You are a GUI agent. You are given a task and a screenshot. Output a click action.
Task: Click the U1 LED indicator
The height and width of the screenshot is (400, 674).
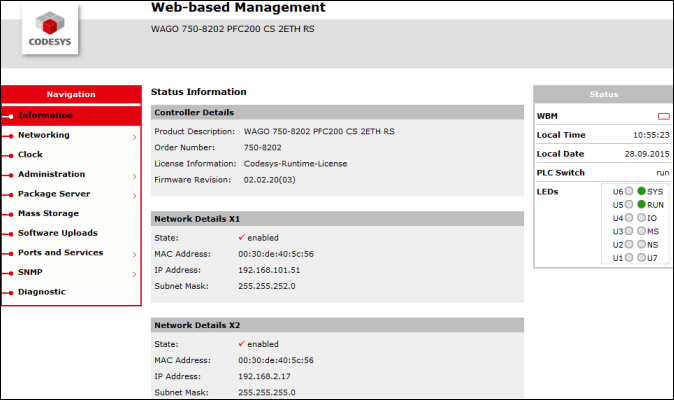click(629, 258)
